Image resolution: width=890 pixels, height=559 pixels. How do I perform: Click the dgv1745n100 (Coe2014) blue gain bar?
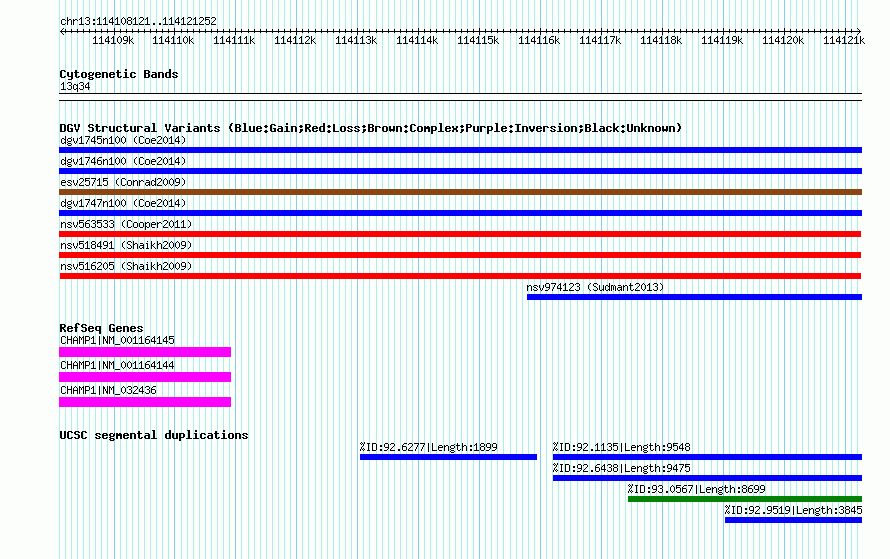pos(460,150)
